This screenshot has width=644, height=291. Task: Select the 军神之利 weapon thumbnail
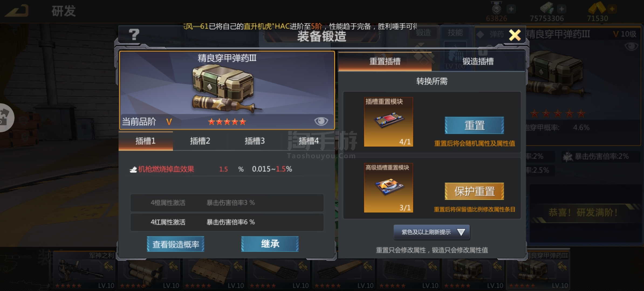pos(84,270)
